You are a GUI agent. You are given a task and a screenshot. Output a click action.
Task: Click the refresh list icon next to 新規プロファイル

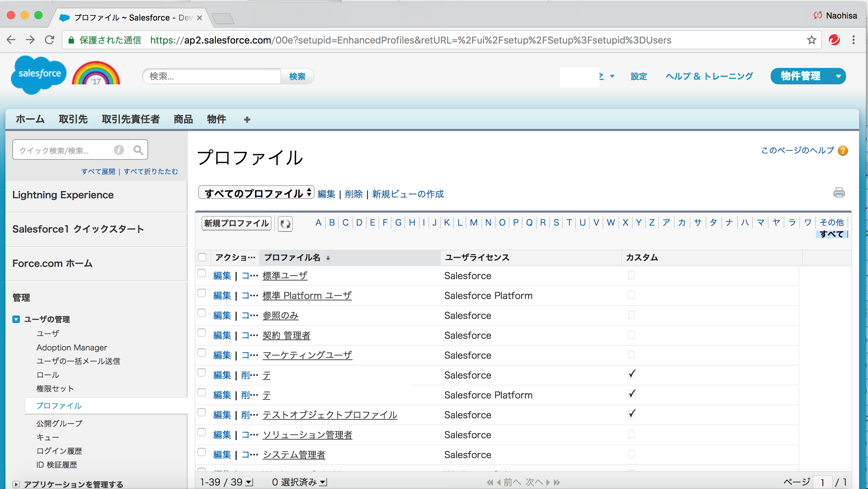click(285, 224)
